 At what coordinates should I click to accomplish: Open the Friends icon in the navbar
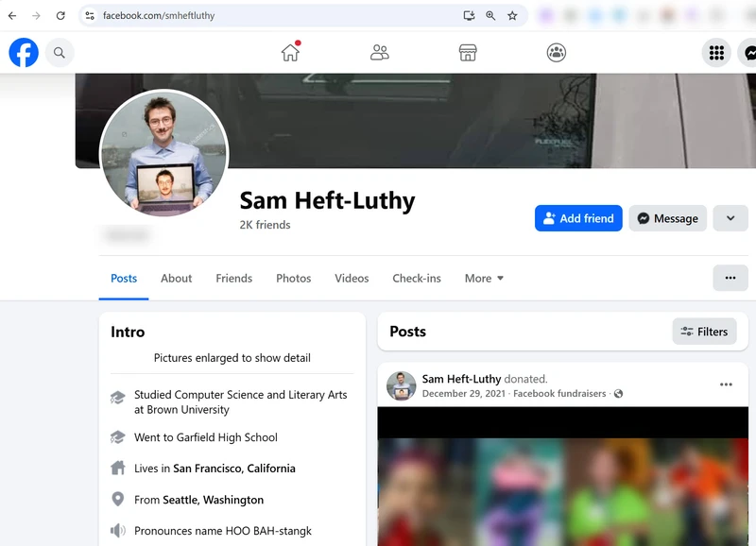tap(379, 53)
